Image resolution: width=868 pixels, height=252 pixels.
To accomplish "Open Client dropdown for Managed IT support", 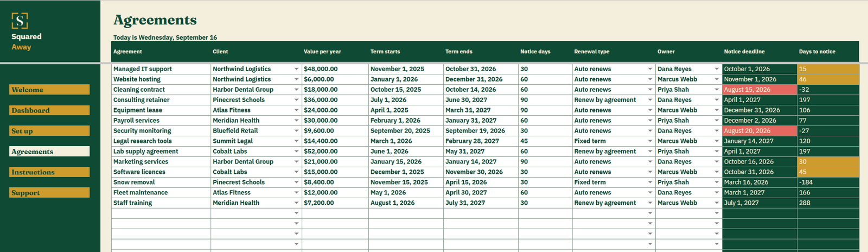I will tap(297, 69).
